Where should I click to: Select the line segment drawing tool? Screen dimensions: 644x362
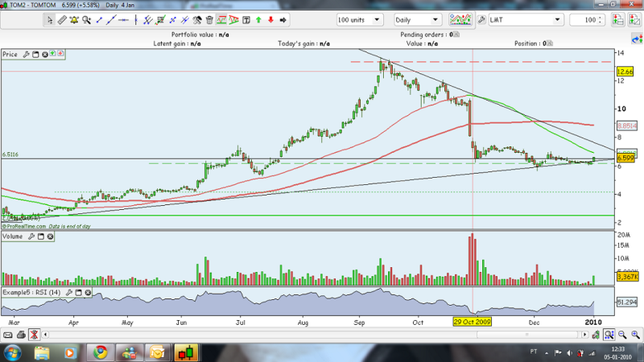coord(99,19)
